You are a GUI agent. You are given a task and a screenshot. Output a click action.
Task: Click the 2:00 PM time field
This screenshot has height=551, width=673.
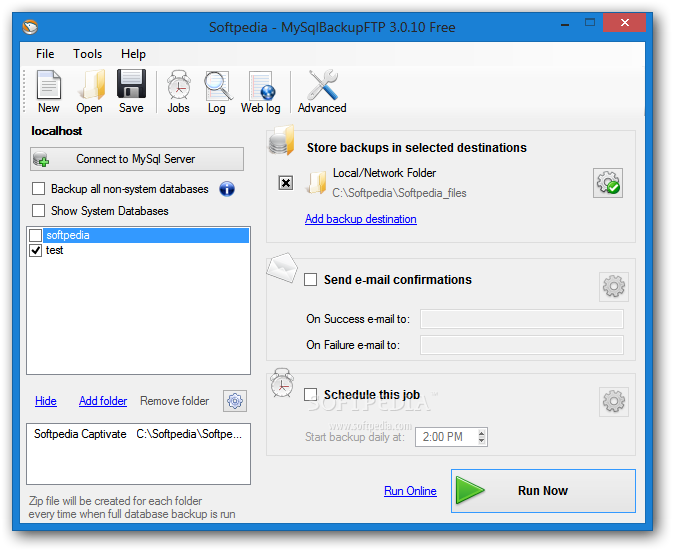446,437
